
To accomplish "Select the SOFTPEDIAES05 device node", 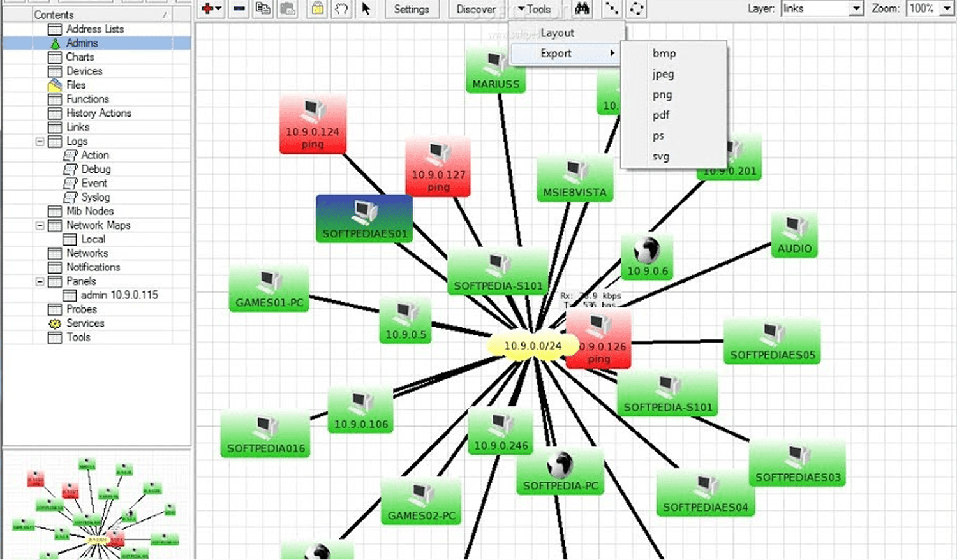I will (x=773, y=341).
